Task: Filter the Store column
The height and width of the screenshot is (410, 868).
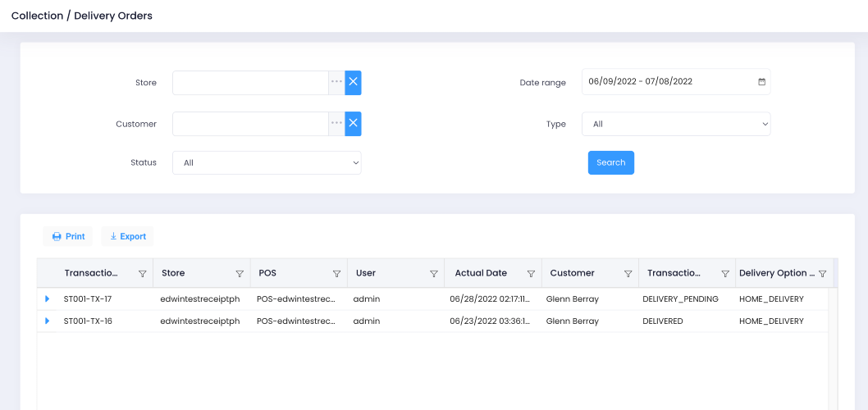Action: pyautogui.click(x=240, y=273)
